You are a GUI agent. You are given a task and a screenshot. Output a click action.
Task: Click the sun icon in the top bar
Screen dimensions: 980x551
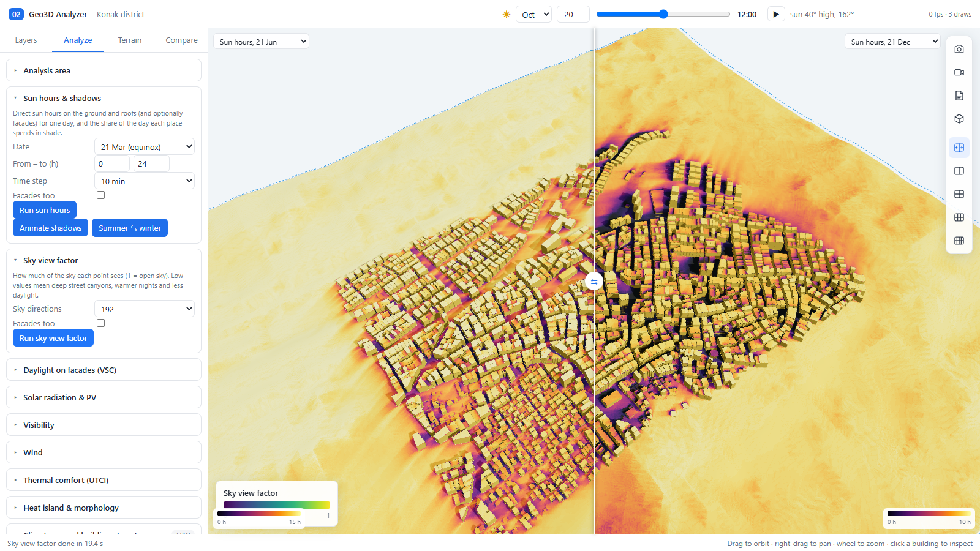tap(507, 14)
